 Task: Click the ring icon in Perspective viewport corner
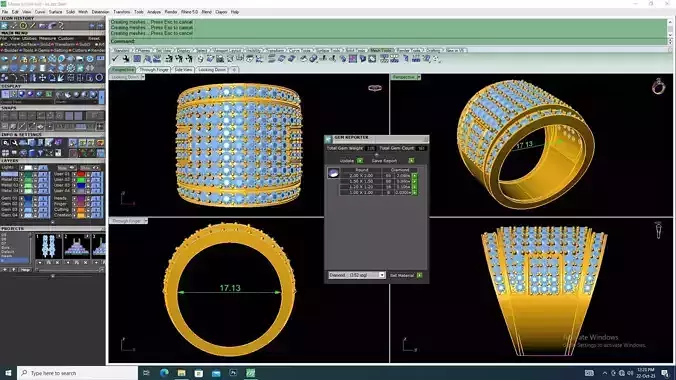tap(658, 86)
